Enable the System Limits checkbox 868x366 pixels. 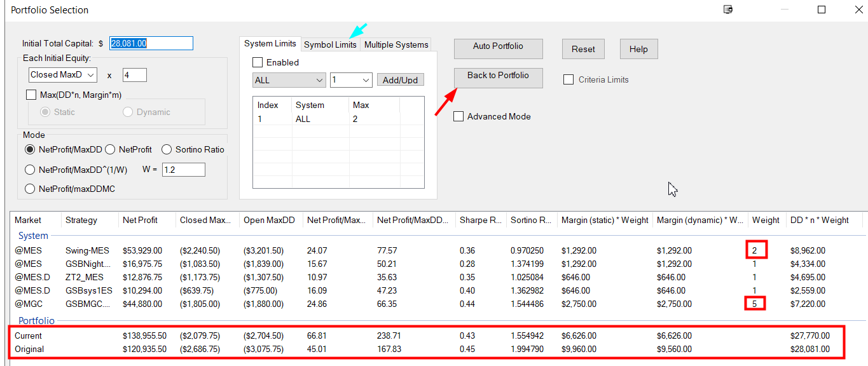(258, 62)
